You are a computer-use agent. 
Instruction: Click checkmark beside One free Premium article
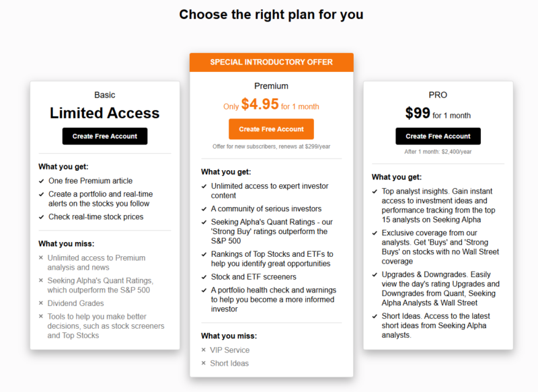coord(42,181)
